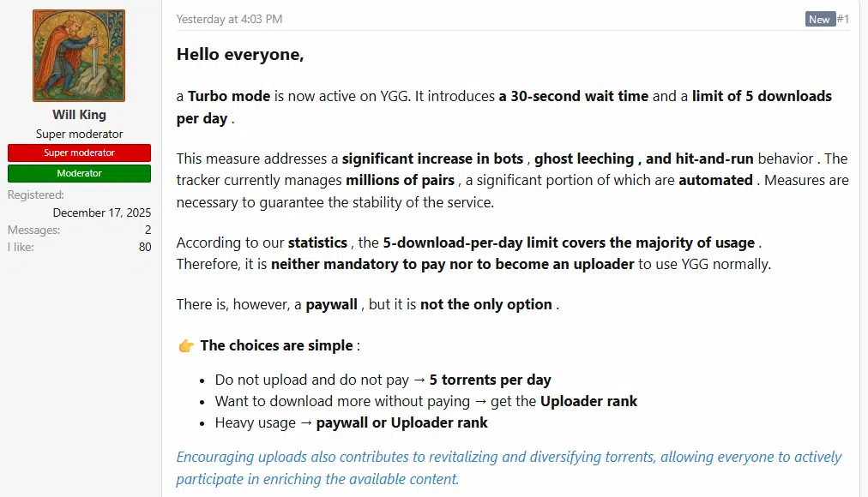Click the bold word 'statistics'
The height and width of the screenshot is (497, 868).
tap(317, 243)
